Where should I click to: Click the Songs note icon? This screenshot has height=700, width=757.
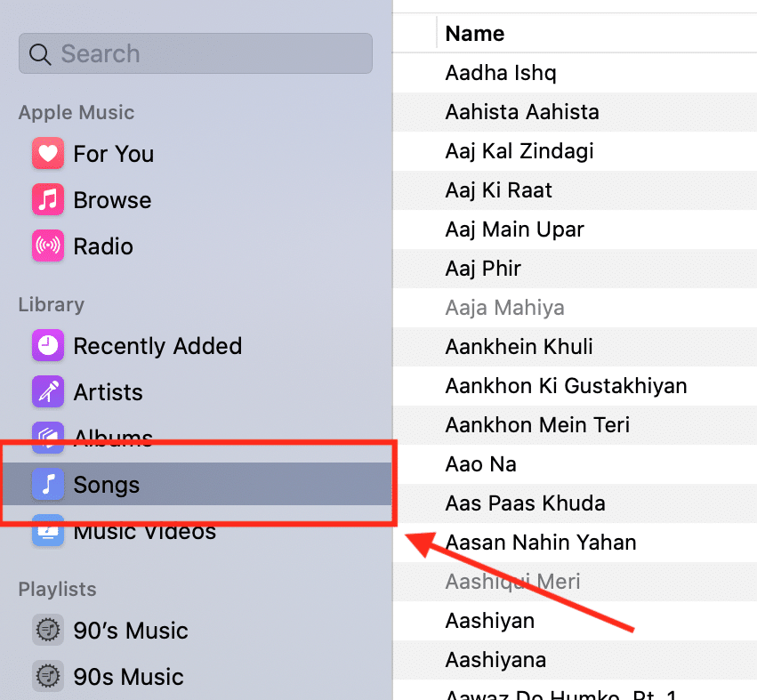pos(47,485)
